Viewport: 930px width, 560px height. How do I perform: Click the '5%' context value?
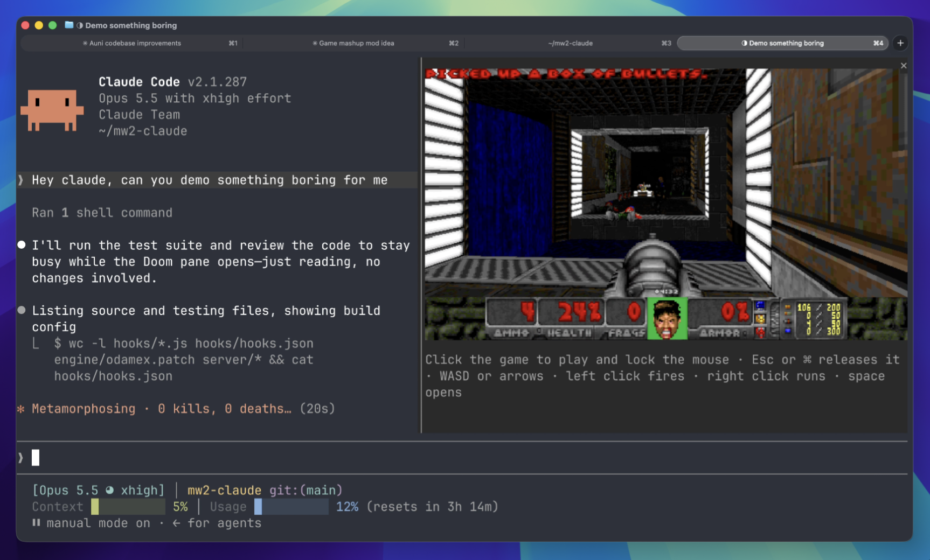tap(181, 507)
